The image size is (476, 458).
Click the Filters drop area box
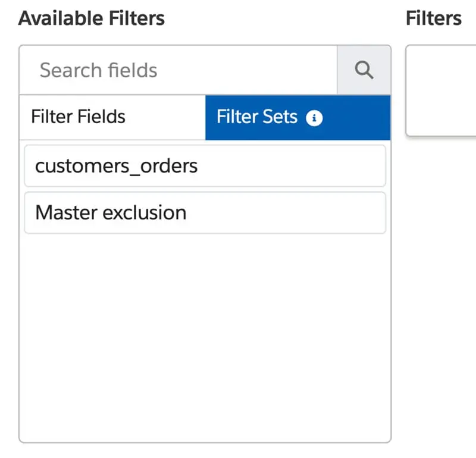(441, 91)
